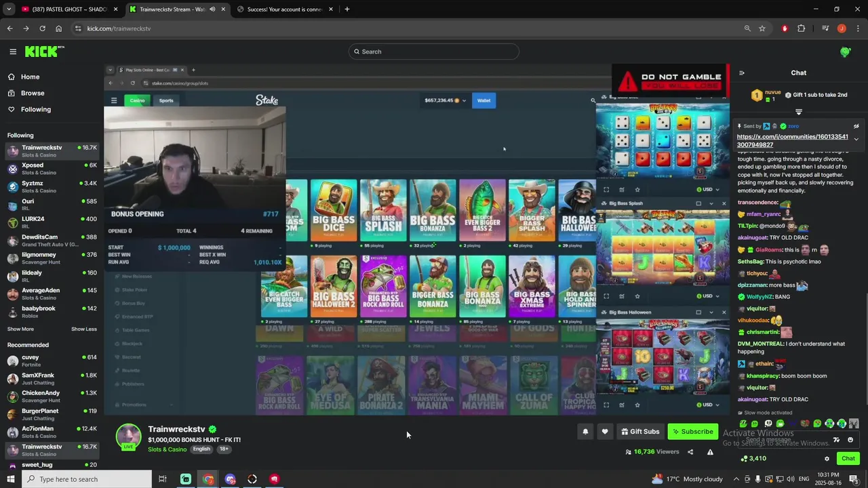The height and width of the screenshot is (488, 868).
Task: Click the Kick search field
Action: [x=434, y=52]
